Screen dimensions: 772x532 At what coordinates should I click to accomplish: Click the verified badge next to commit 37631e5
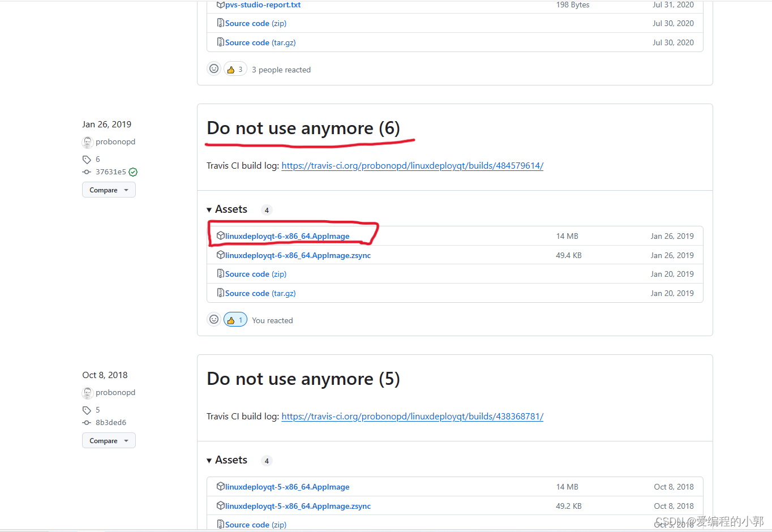132,171
